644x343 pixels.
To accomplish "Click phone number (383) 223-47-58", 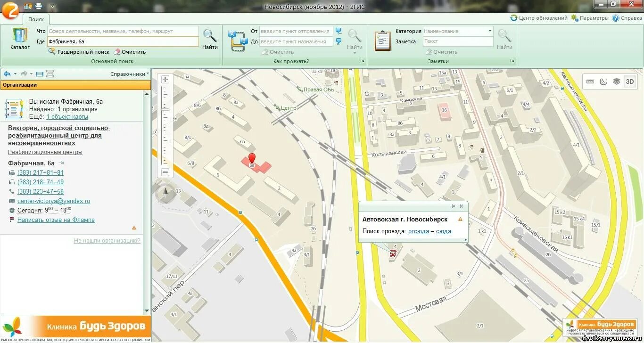I will pyautogui.click(x=41, y=191).
